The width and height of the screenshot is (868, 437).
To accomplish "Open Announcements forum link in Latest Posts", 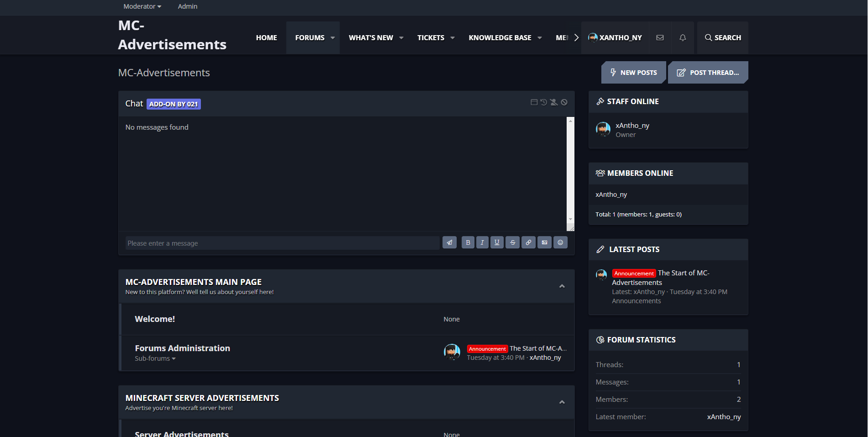I will click(x=636, y=301).
